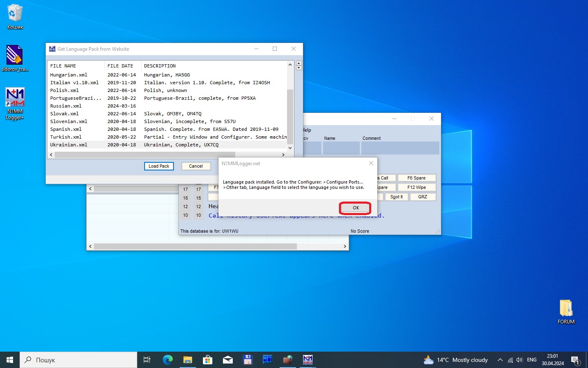Viewport: 588px width, 368px height.
Task: Select the Spanish.xml file row
Action: (x=167, y=129)
